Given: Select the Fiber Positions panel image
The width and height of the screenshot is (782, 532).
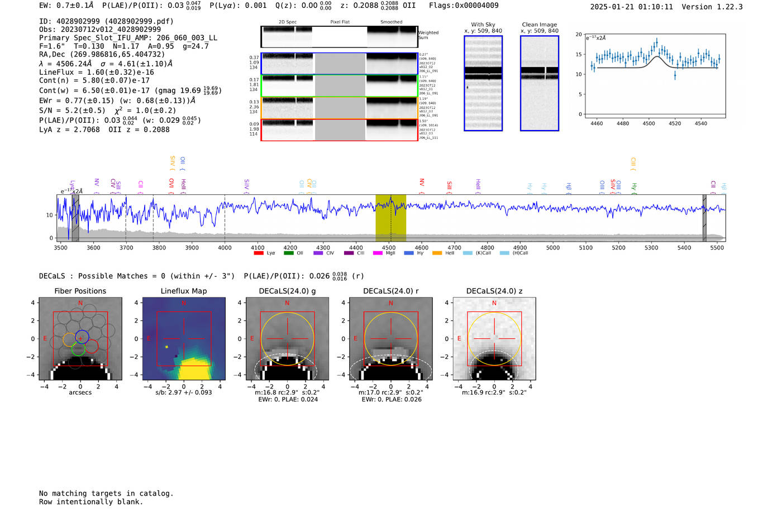Looking at the screenshot, I should 80,339.
